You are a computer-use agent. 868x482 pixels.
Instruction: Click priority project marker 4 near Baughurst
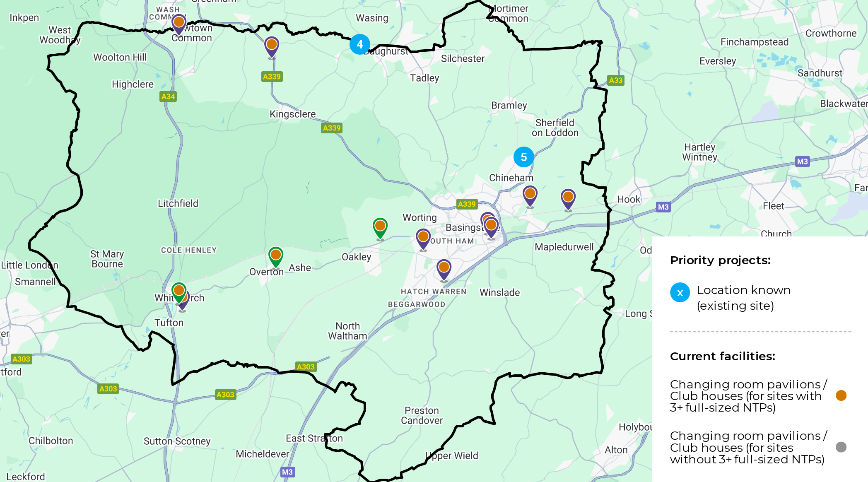pos(359,44)
